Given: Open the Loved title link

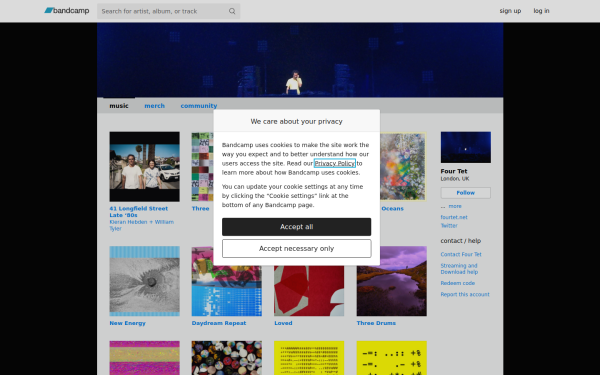Looking at the screenshot, I should (x=283, y=323).
